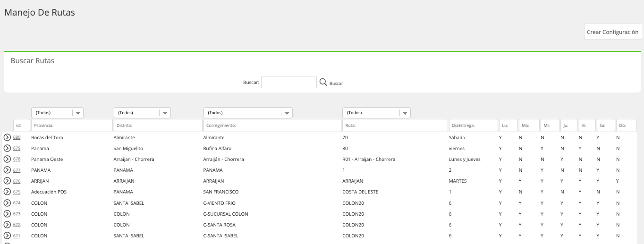
Task: Select the San Miguelito cell
Action: click(x=128, y=148)
